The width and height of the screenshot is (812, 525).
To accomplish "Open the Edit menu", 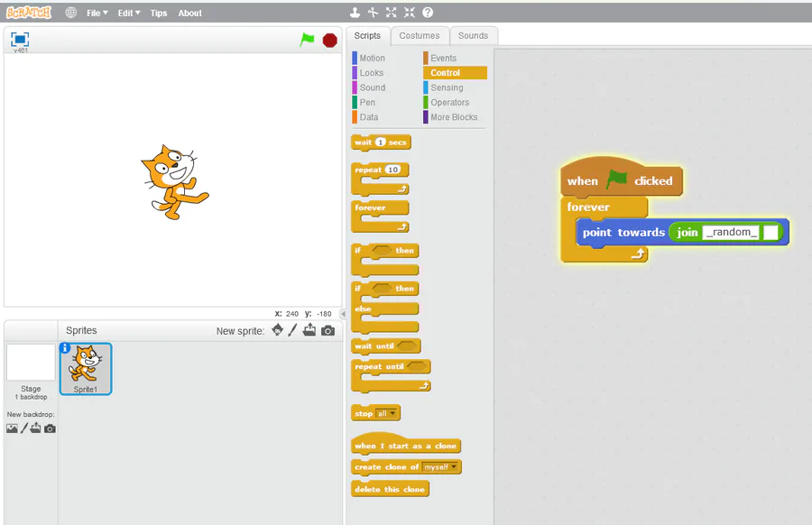I will click(x=128, y=13).
